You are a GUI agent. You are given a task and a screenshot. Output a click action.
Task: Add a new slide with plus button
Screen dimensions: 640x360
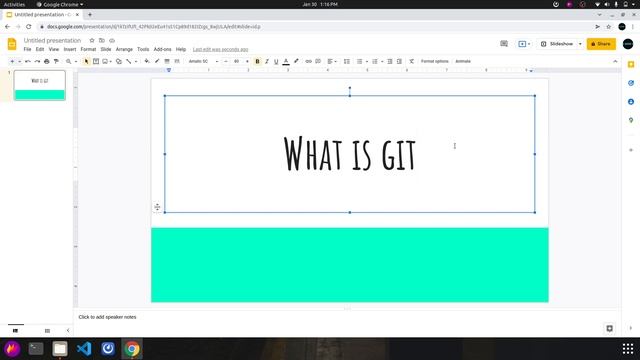point(12,61)
